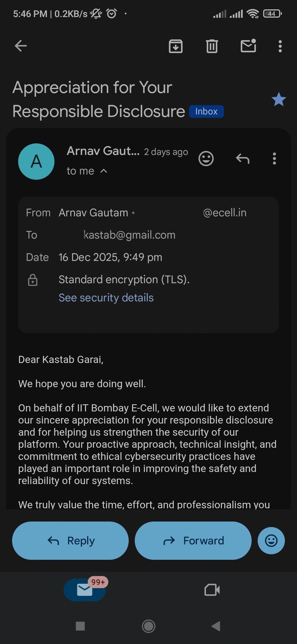Open the Inbox label tag
Viewport: 297px width, 644px height.
click(x=206, y=111)
